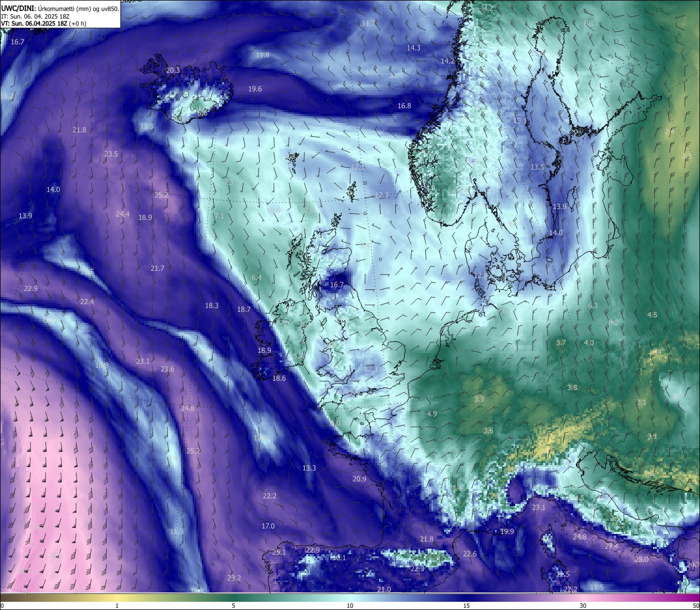Click the 30 tick on color scale

(x=583, y=606)
